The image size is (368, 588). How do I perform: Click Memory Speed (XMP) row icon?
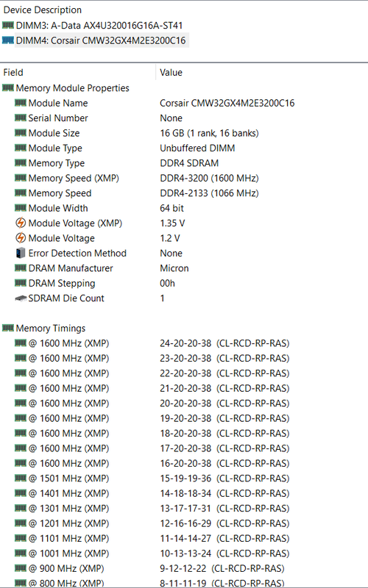tap(21, 178)
